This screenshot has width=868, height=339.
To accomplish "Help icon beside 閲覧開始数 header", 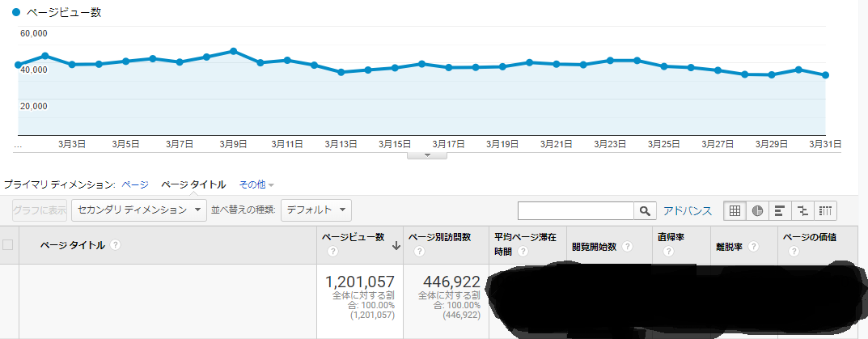I will click(627, 247).
